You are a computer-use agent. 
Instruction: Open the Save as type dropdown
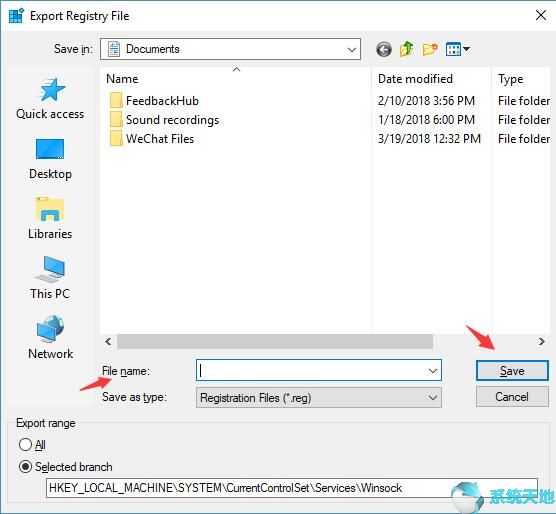(319, 398)
